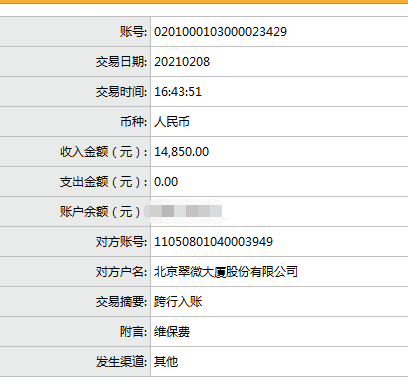Click the transaction summary 跨行入账
Screen dimensions: 408x383
tap(178, 302)
